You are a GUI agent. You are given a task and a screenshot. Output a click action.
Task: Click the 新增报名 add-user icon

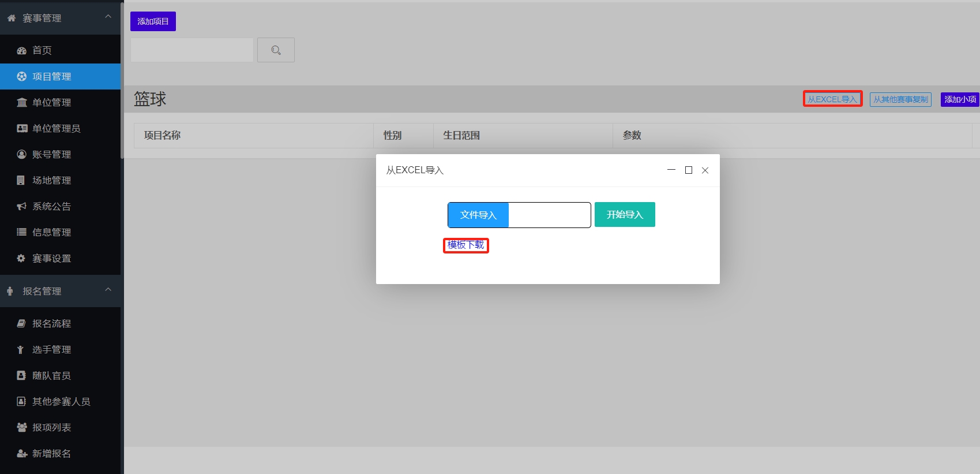coord(22,454)
